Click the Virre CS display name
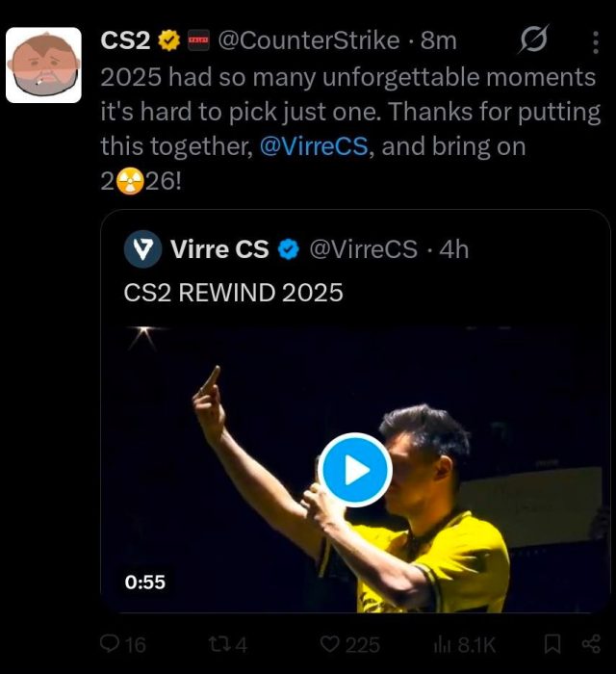Screen dimensions: 616x674 (219, 249)
